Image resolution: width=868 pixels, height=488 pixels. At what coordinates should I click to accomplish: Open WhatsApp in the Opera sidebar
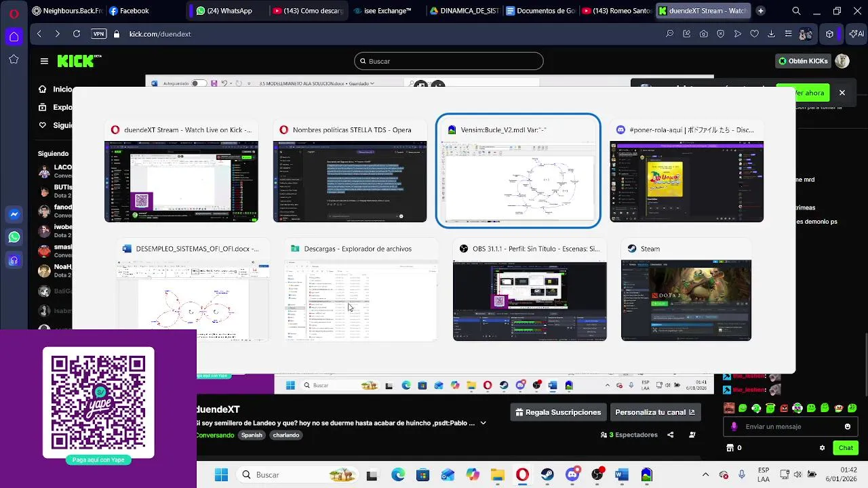click(14, 237)
